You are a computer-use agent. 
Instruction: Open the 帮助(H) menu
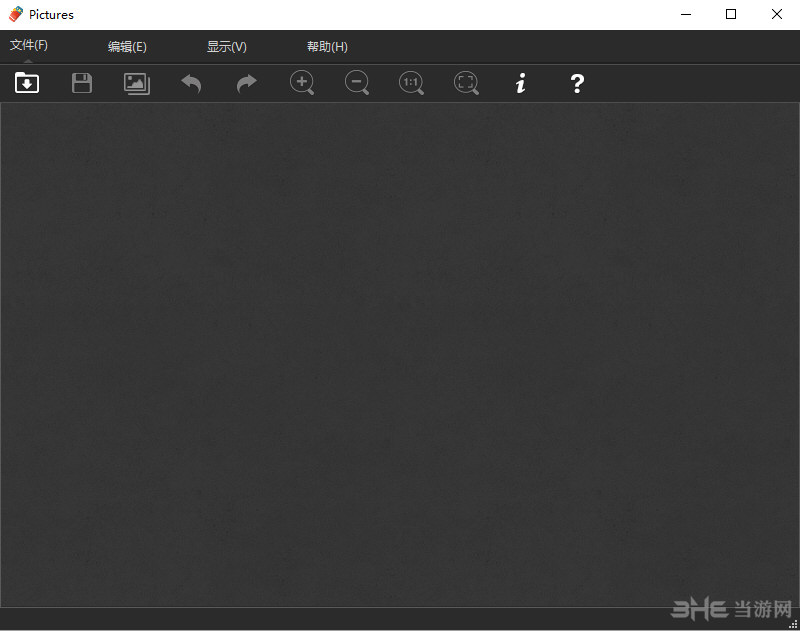pyautogui.click(x=327, y=47)
